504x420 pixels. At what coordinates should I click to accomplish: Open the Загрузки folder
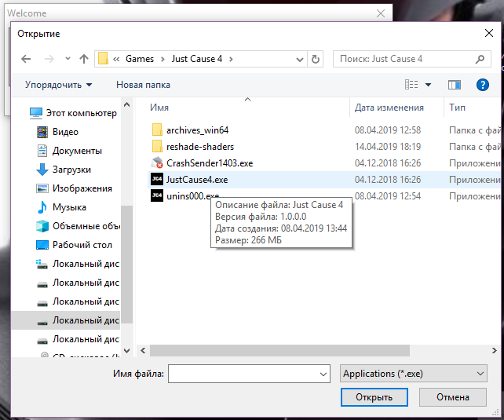pyautogui.click(x=64, y=170)
